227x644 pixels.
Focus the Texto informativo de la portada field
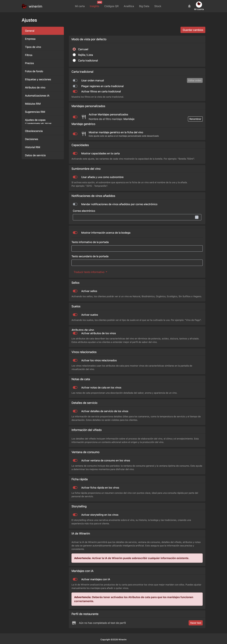137,249
